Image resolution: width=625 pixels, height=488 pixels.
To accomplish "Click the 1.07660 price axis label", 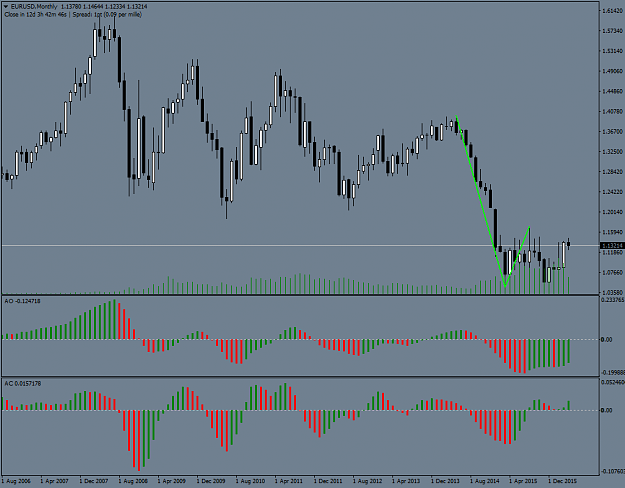I will pos(613,272).
